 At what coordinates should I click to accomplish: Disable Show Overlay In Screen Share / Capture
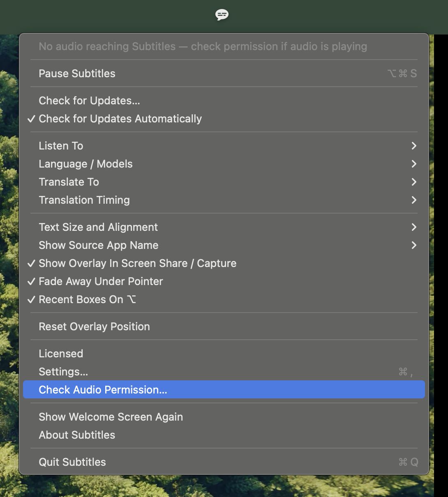(x=224, y=263)
